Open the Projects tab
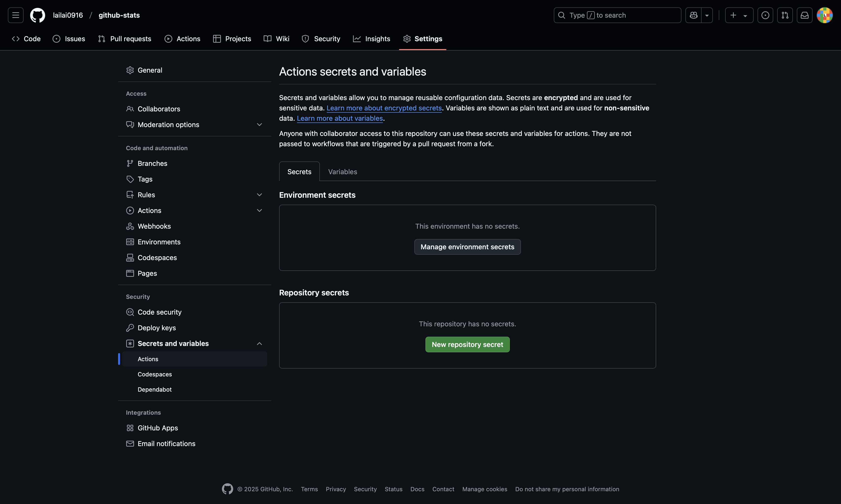Screen dimensions: 841x504 (x=232, y=39)
